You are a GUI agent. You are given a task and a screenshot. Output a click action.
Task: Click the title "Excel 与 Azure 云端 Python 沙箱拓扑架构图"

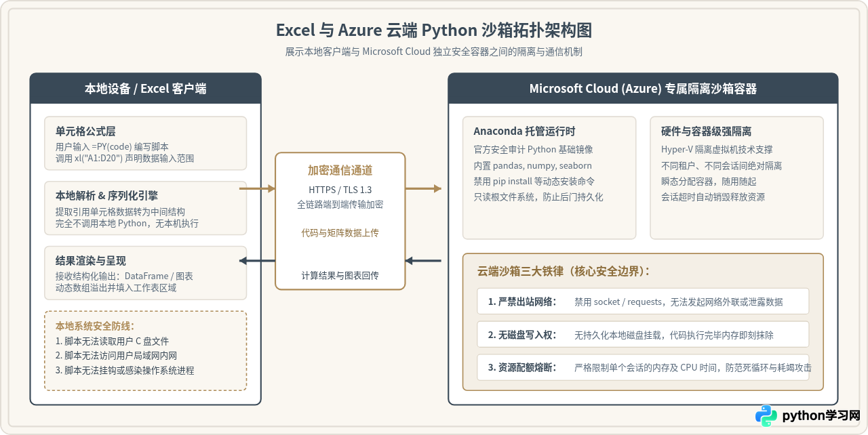[434, 30]
